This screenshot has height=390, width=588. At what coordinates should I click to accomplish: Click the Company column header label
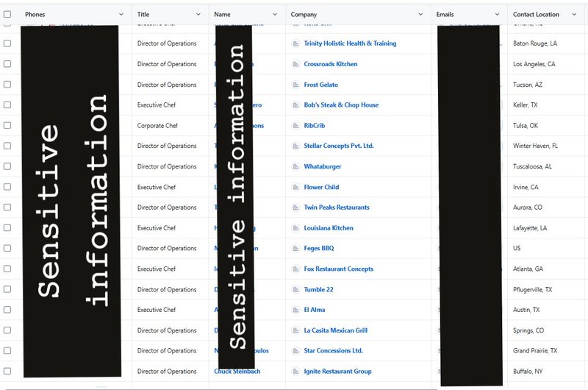304,14
